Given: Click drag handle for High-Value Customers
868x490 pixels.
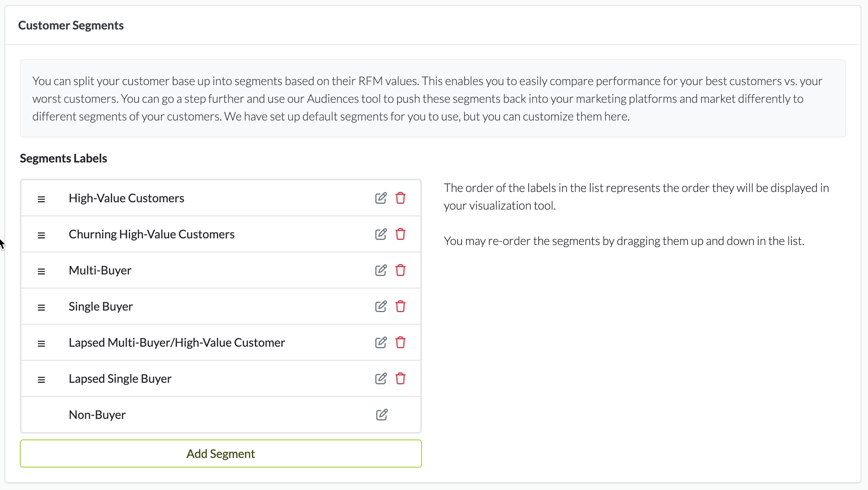Looking at the screenshot, I should click(41, 199).
